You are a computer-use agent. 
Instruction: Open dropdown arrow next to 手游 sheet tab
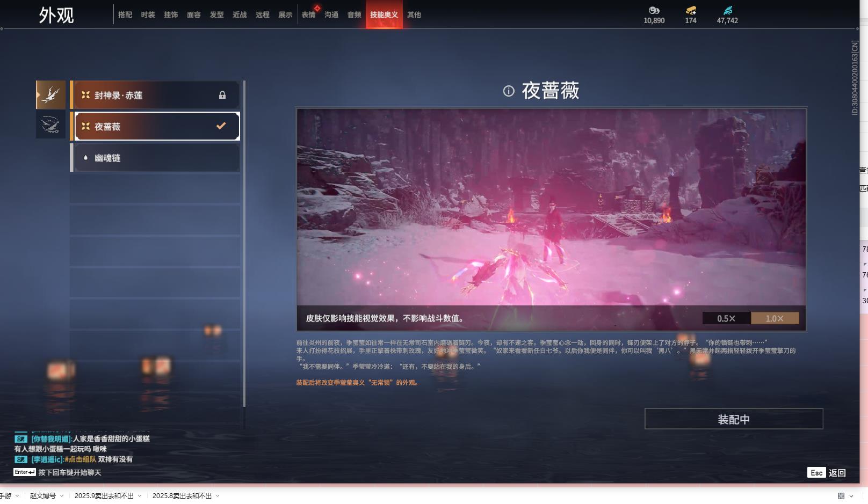coord(17,496)
